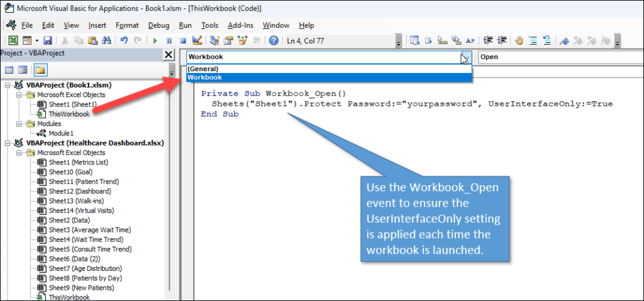Click View Code button in Project pane
Image resolution: width=644 pixels, height=301 pixels.
(x=9, y=70)
